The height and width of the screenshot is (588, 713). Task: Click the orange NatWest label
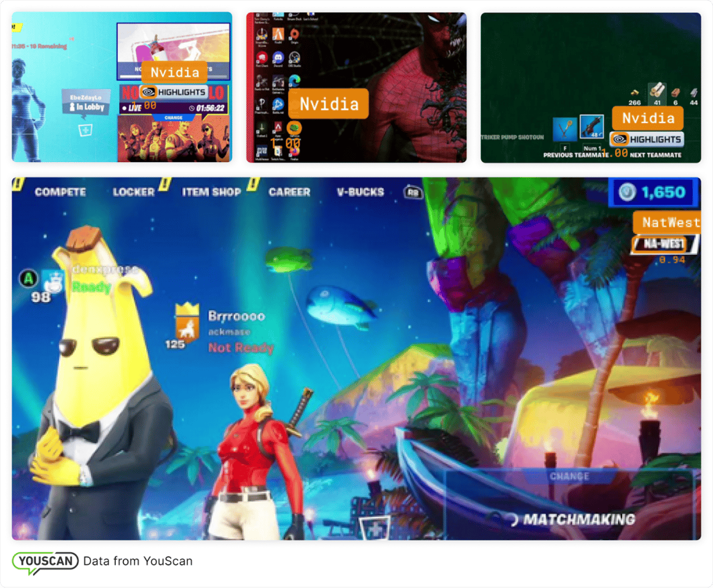tap(667, 222)
